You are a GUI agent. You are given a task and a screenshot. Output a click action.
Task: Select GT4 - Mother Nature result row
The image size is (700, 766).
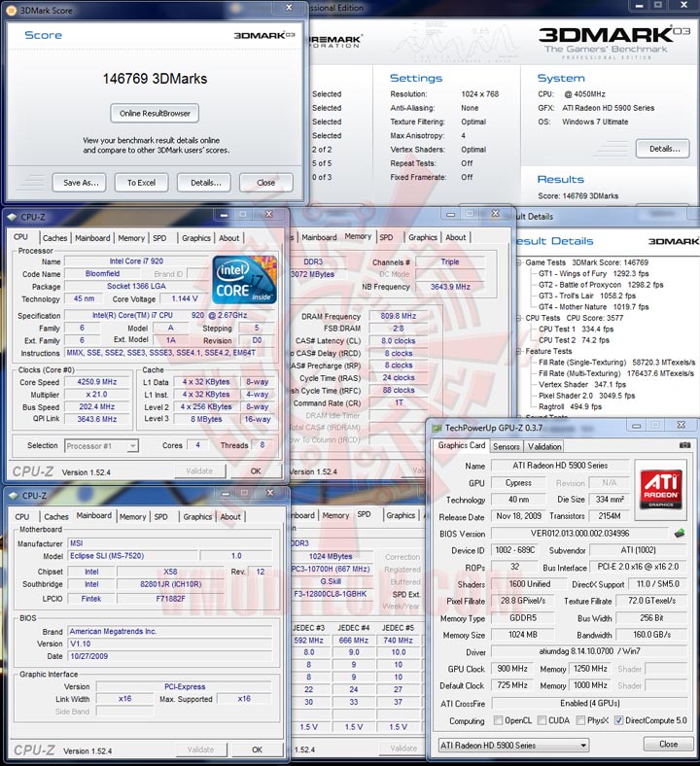tap(593, 307)
